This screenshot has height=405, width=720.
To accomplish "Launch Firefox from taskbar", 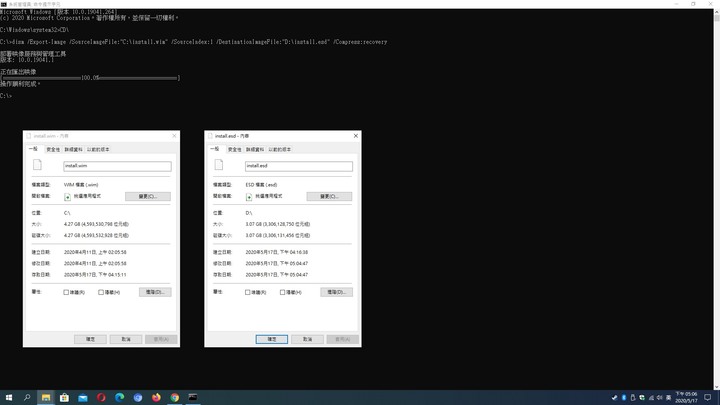I will [156, 398].
